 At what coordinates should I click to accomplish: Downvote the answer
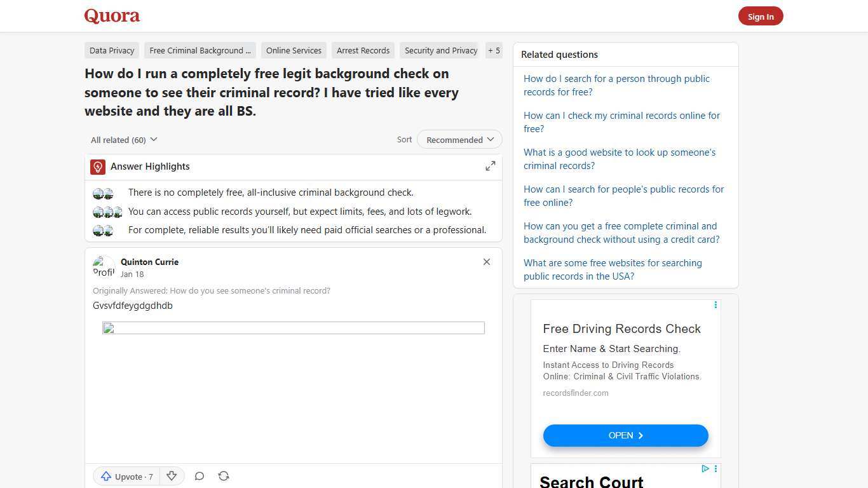tap(172, 476)
